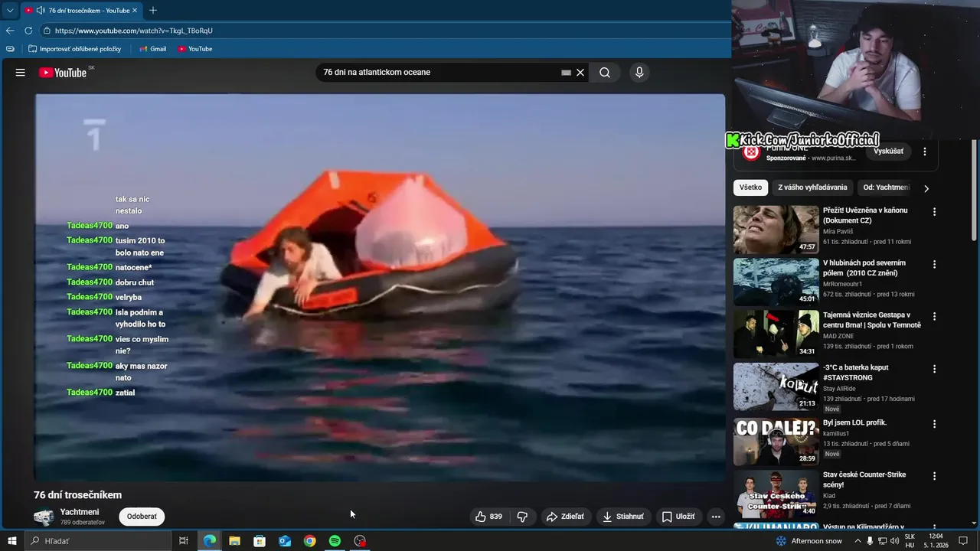
Task: Open the -3°C a baterka kaput title
Action: coord(856,373)
